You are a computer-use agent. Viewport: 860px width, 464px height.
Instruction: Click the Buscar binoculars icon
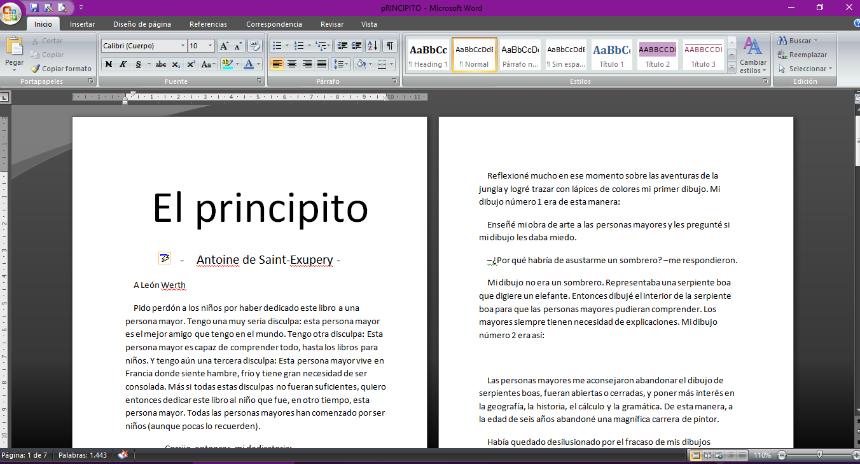click(x=783, y=41)
